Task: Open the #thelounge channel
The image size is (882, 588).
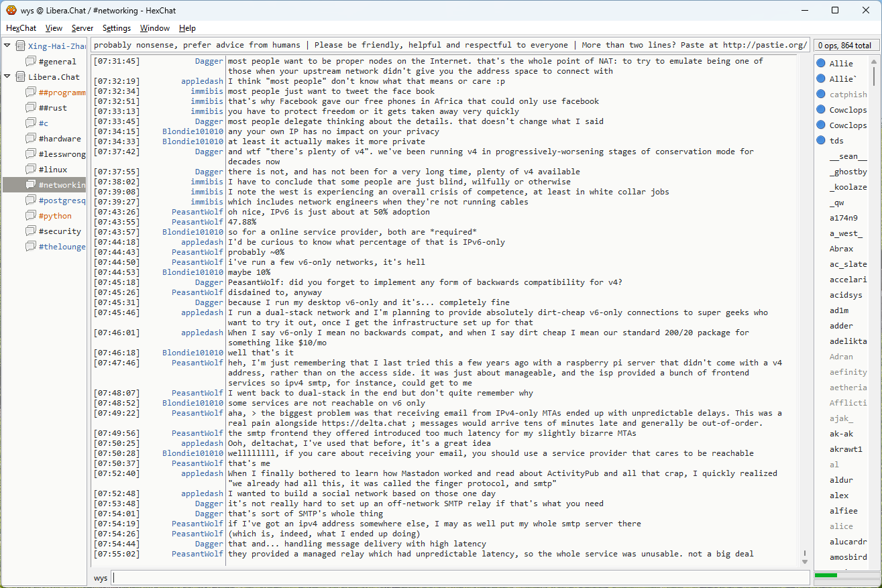Action: 62,246
